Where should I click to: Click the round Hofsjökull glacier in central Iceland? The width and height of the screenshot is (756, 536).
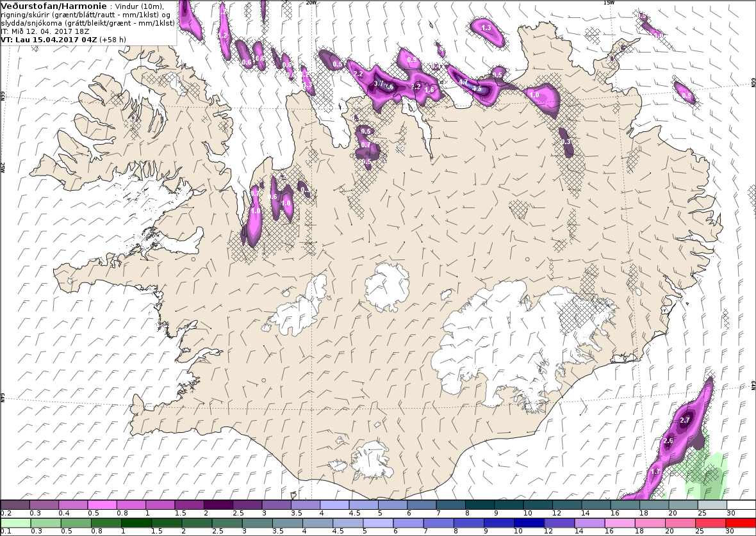[387, 287]
